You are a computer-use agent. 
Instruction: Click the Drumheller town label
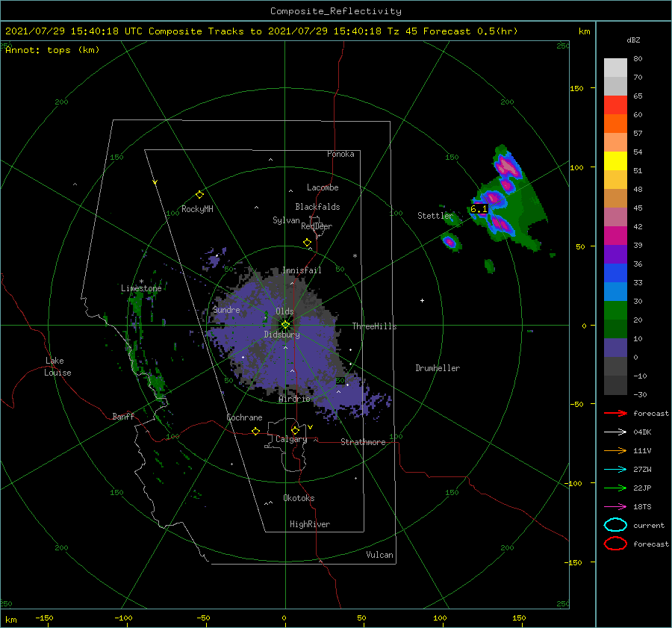click(438, 368)
